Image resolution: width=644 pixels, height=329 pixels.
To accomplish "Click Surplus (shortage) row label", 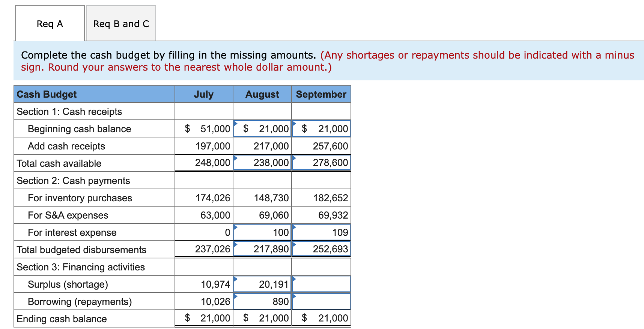I will tap(68, 284).
